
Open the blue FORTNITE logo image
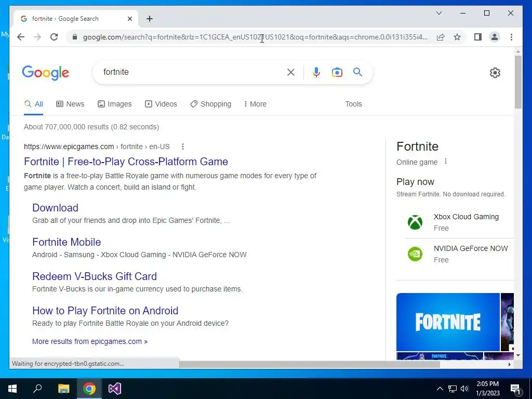[x=448, y=322]
